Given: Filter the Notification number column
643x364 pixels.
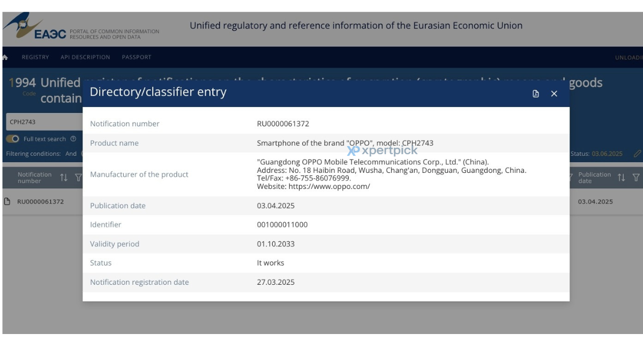Looking at the screenshot, I should [x=78, y=178].
